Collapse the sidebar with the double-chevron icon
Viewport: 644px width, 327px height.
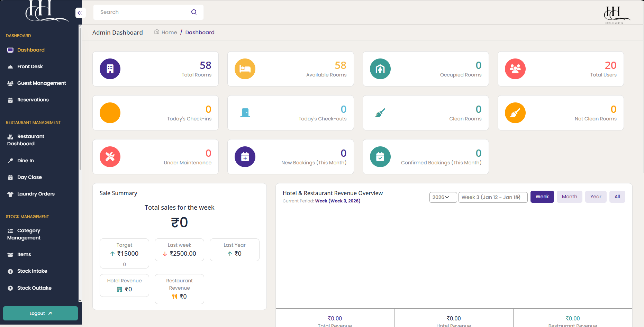pos(80,13)
